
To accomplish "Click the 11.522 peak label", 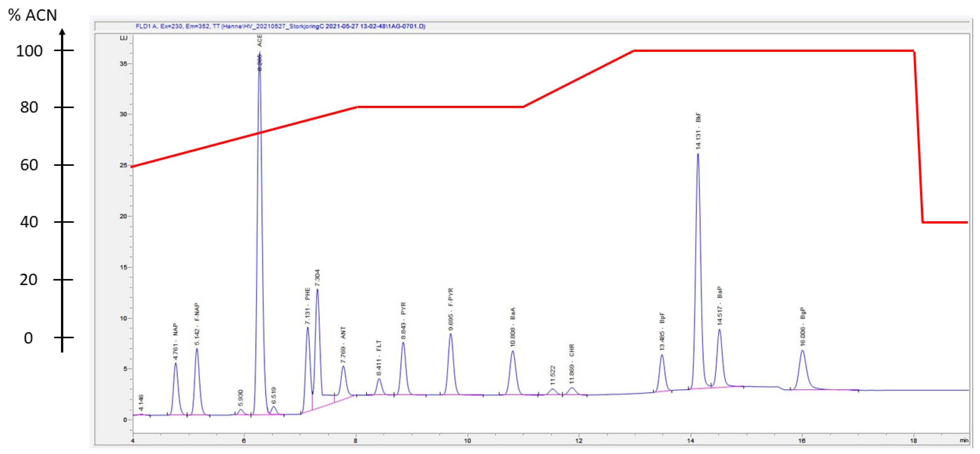I will point(553,375).
